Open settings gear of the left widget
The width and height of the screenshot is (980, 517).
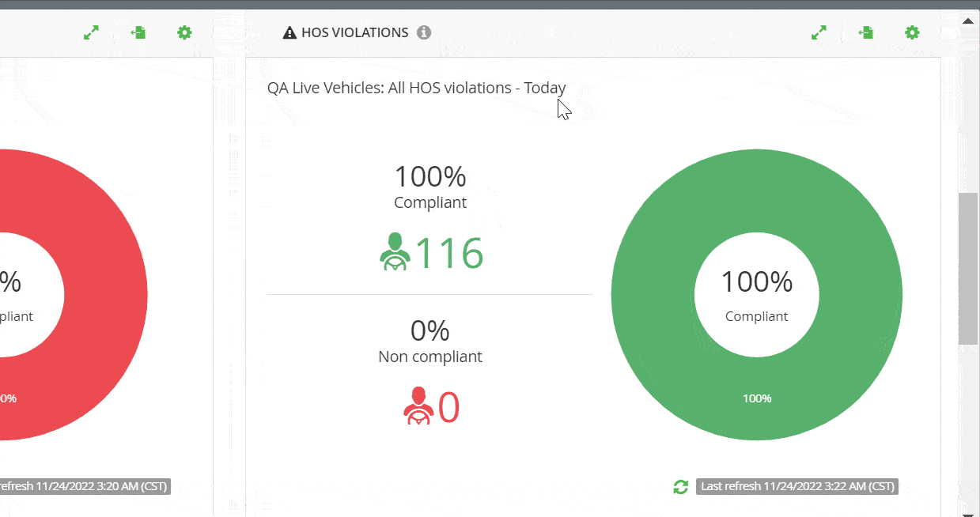(184, 32)
